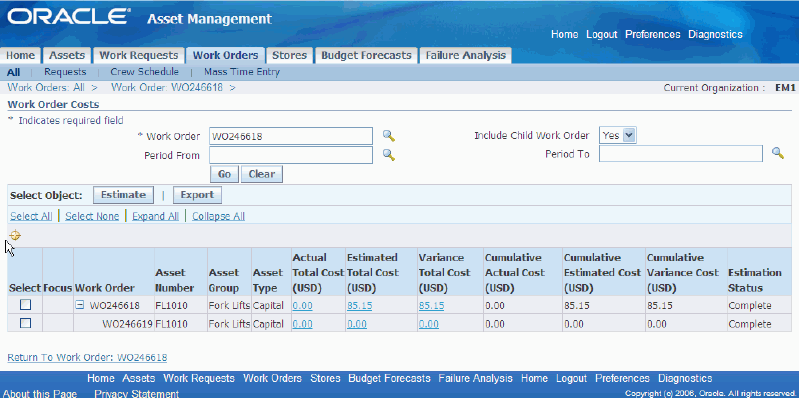Screen dimensions: 799x398
Task: Open Period To search magnifier icon
Action: click(x=778, y=153)
